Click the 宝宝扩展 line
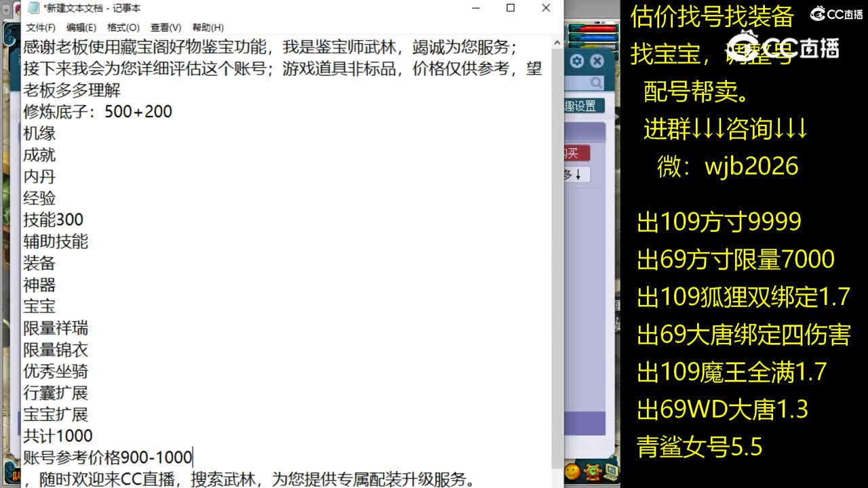 [56, 414]
